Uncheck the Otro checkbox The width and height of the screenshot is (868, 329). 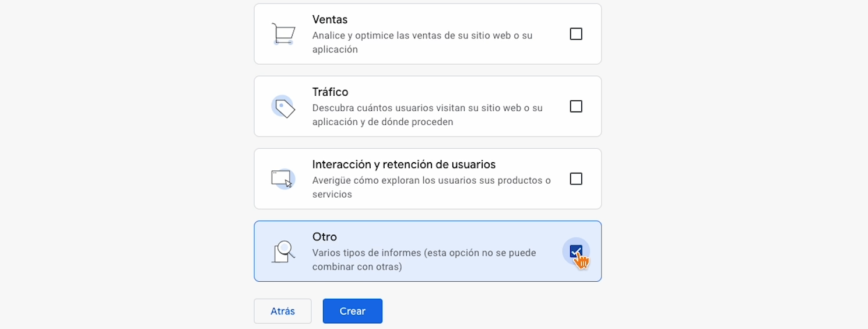[576, 251]
